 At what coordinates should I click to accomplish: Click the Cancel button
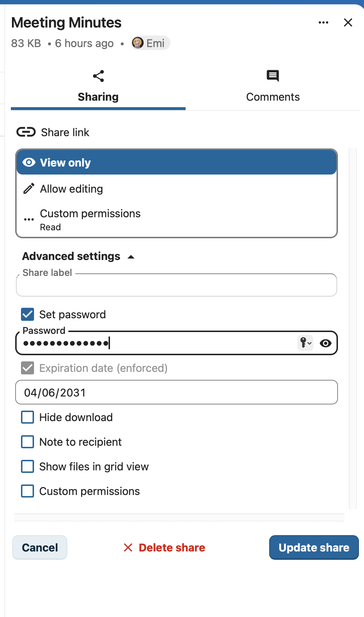(40, 547)
